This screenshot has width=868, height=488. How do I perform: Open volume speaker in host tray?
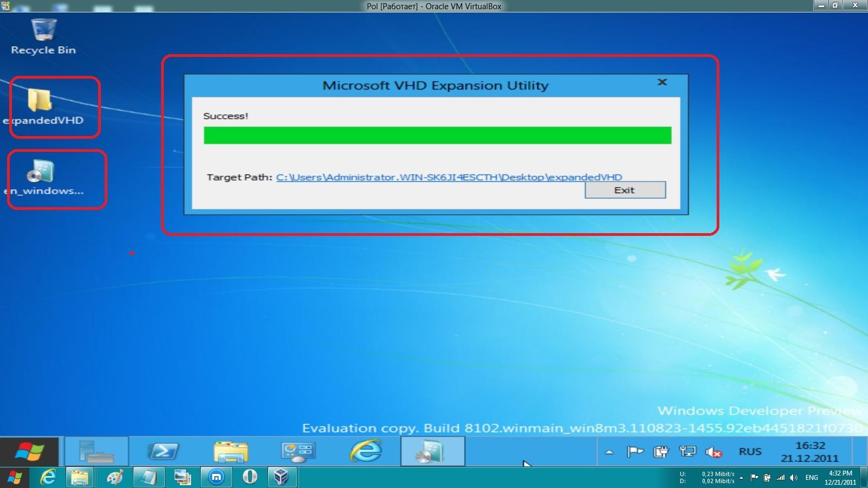(794, 478)
